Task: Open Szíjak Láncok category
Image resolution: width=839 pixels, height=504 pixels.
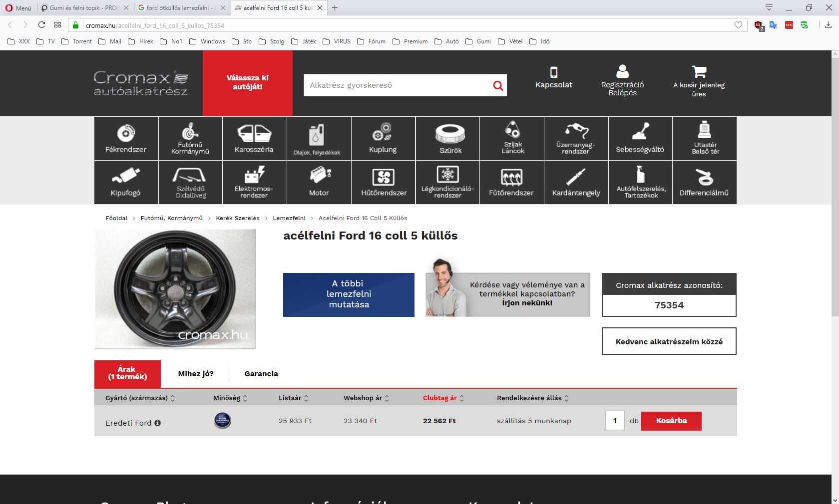Action: [512, 139]
